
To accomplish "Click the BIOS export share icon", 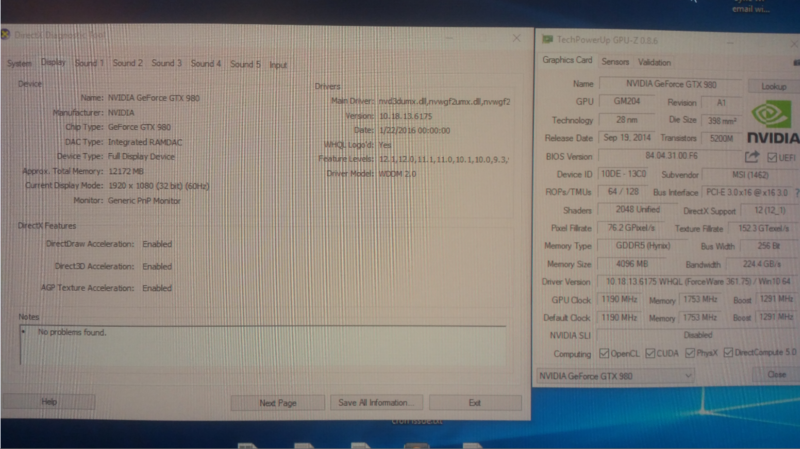I will click(752, 157).
